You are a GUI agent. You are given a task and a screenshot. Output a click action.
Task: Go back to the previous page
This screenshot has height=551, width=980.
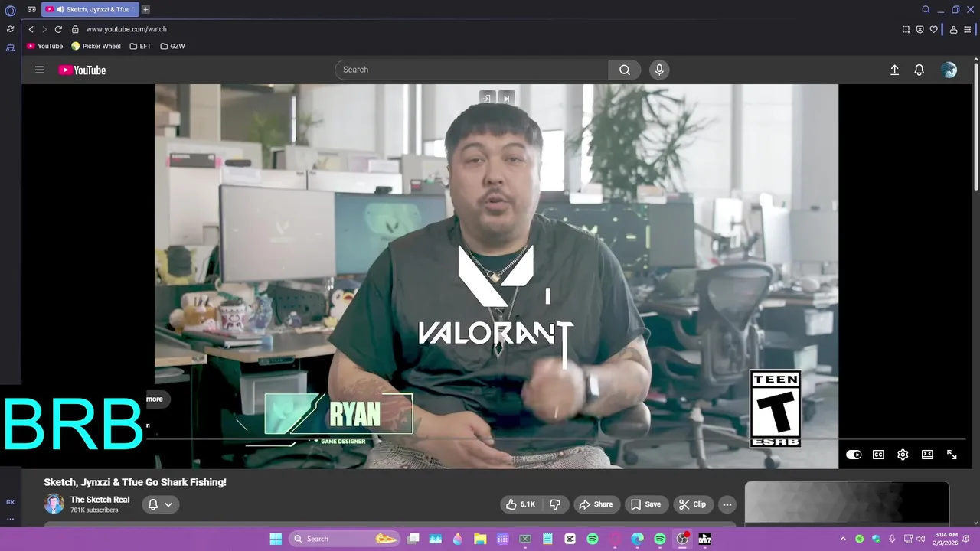31,29
